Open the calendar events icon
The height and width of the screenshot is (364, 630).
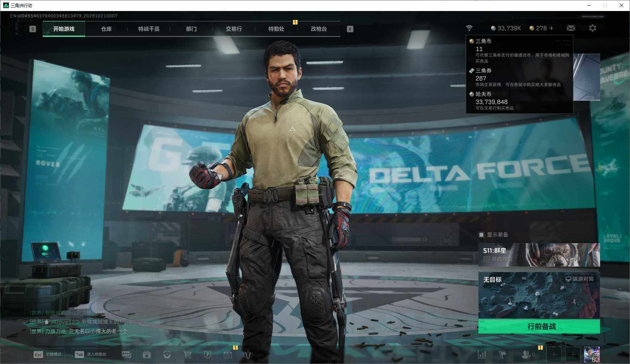pos(228,354)
